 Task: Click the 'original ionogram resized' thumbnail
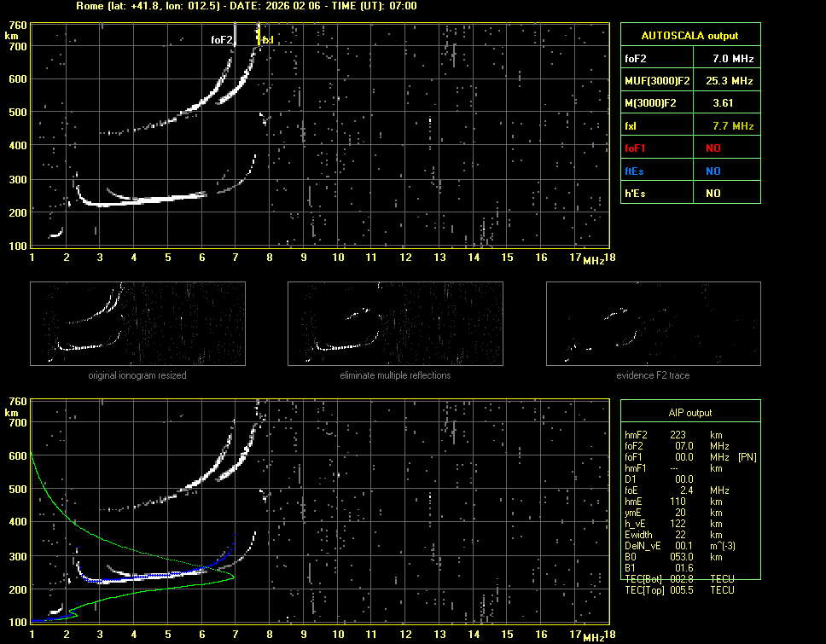click(137, 323)
